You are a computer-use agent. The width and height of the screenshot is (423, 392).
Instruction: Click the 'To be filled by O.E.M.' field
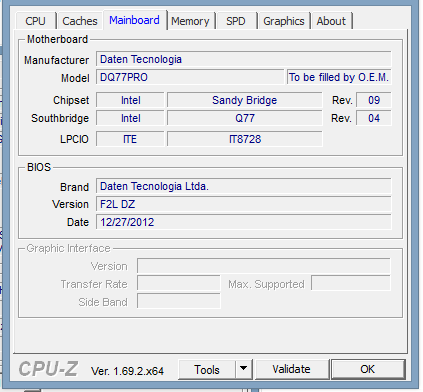339,77
